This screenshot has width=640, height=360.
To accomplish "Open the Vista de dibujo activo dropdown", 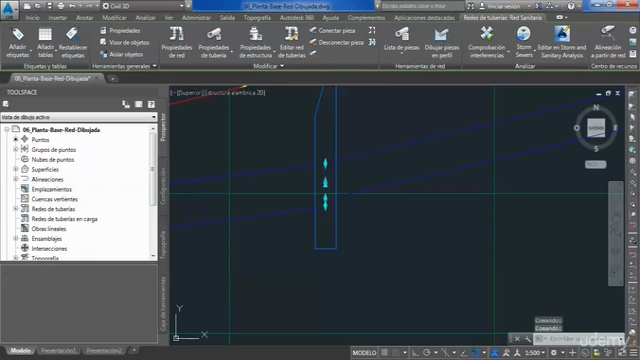I will point(79,117).
